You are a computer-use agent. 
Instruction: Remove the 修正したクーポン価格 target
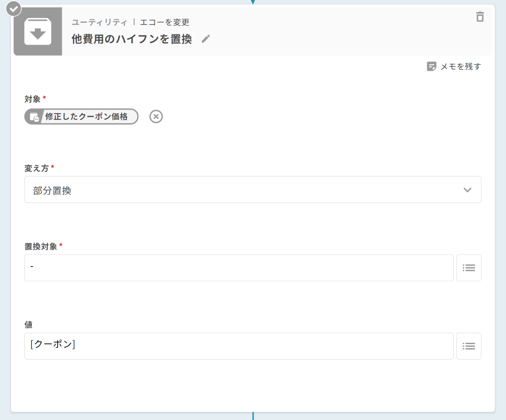(x=156, y=117)
